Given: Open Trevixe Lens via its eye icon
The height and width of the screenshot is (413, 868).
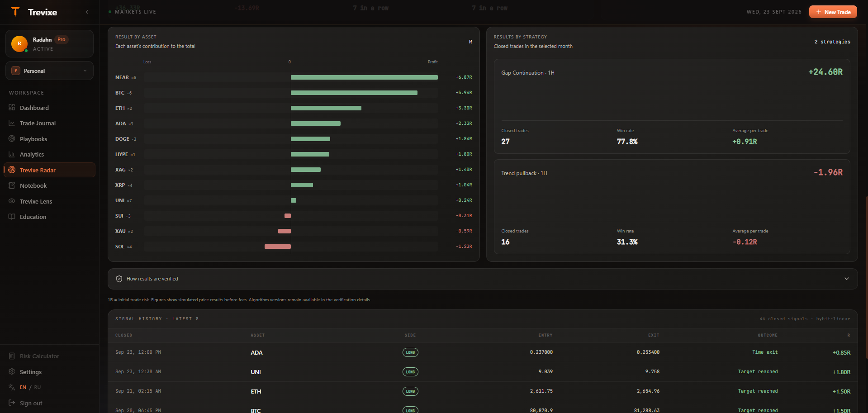Looking at the screenshot, I should coord(12,201).
